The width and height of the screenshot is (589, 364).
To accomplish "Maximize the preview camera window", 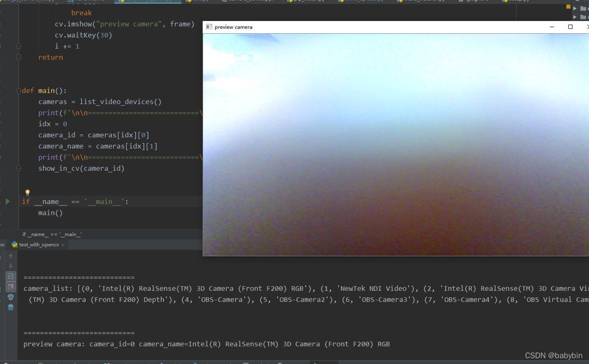I will 570,27.
